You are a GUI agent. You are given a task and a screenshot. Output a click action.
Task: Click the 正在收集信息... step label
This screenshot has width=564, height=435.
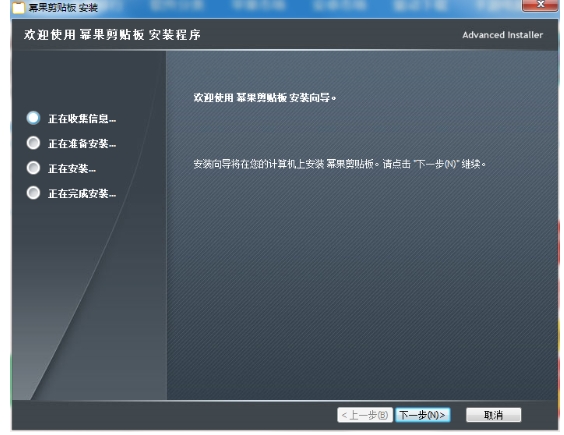tap(82, 119)
